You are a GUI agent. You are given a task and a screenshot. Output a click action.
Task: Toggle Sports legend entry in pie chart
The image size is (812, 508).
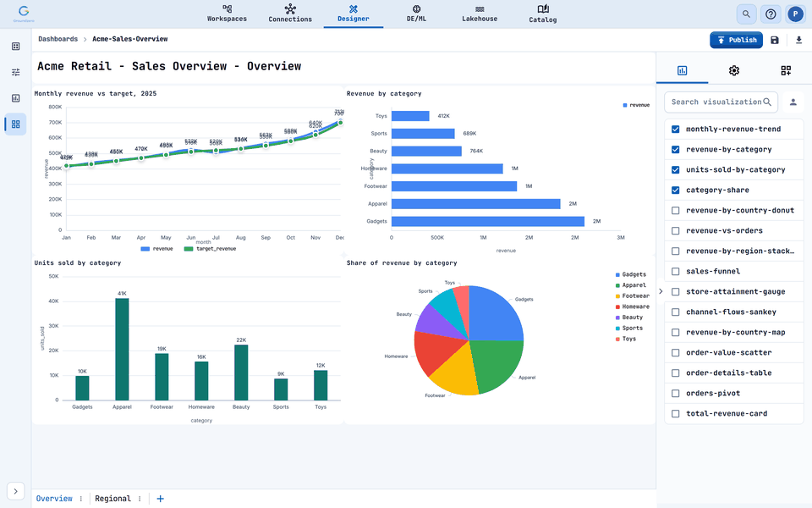tap(629, 329)
